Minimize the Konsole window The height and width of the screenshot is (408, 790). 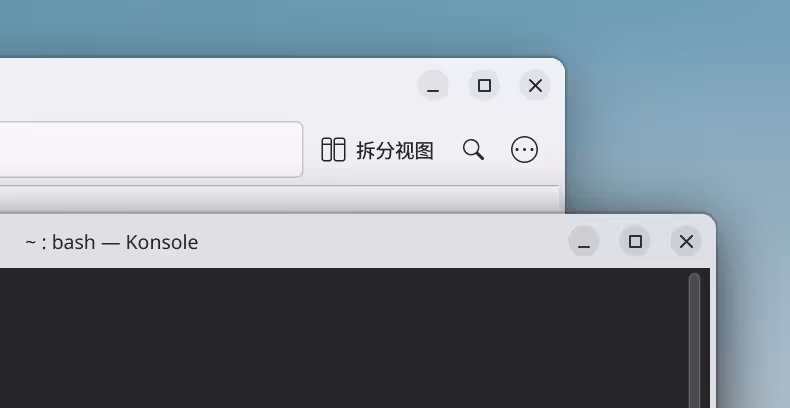pyautogui.click(x=584, y=241)
